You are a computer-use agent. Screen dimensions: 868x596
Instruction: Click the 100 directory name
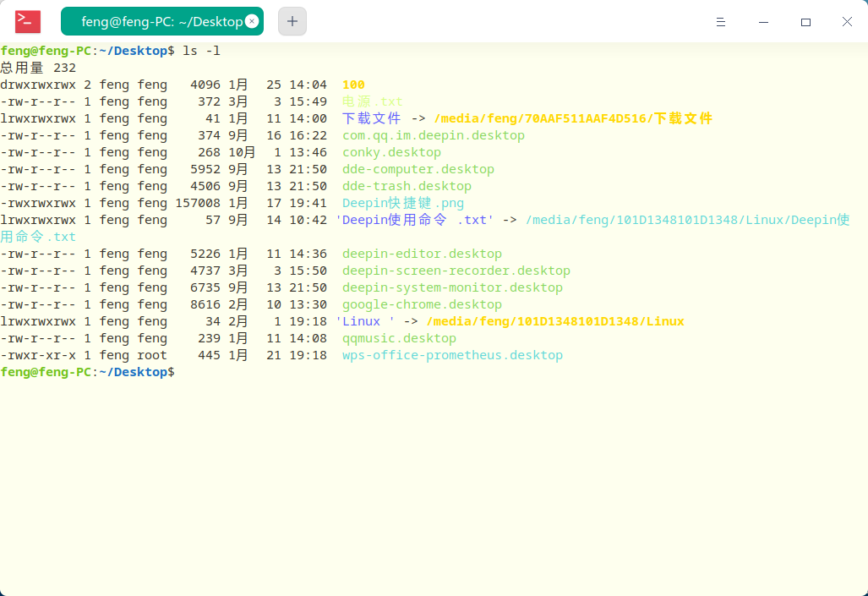pyautogui.click(x=353, y=85)
